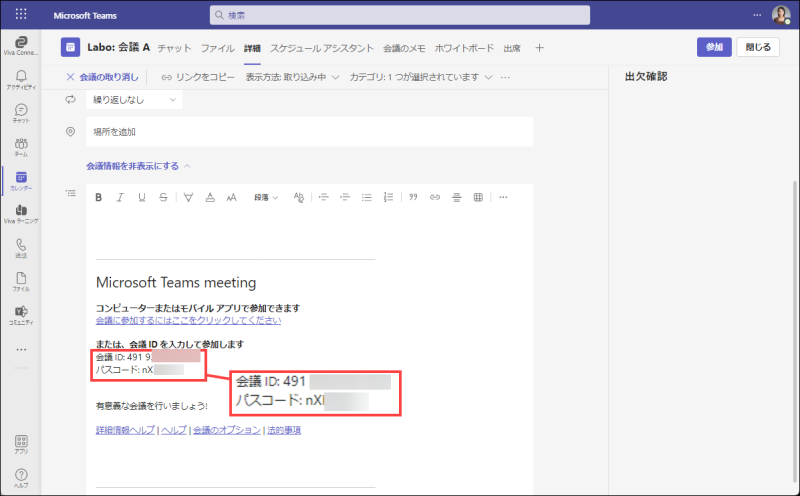This screenshot has width=800, height=496.
Task: Insert a bulleted list
Action: pyautogui.click(x=366, y=197)
